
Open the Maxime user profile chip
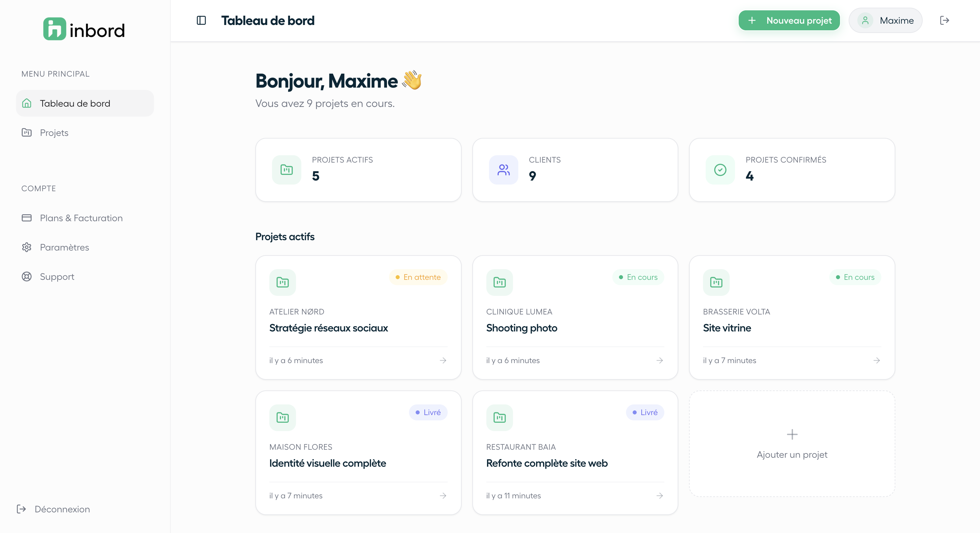pos(885,21)
